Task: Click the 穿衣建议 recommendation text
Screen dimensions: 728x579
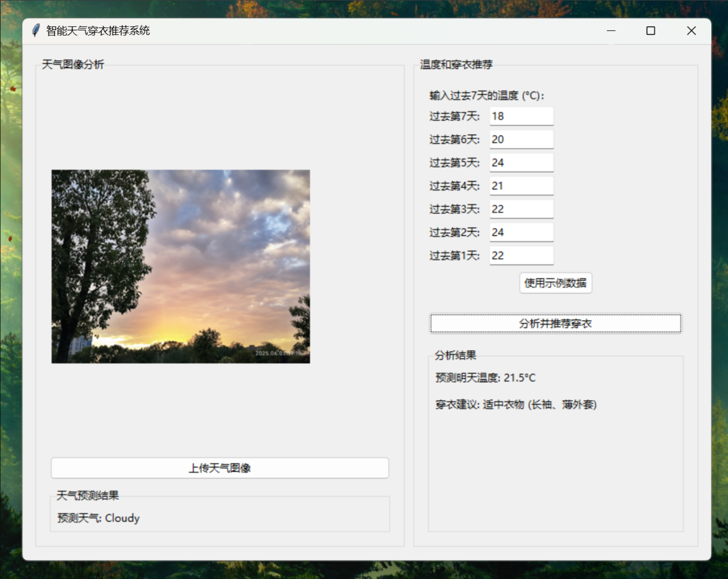Action: 515,405
